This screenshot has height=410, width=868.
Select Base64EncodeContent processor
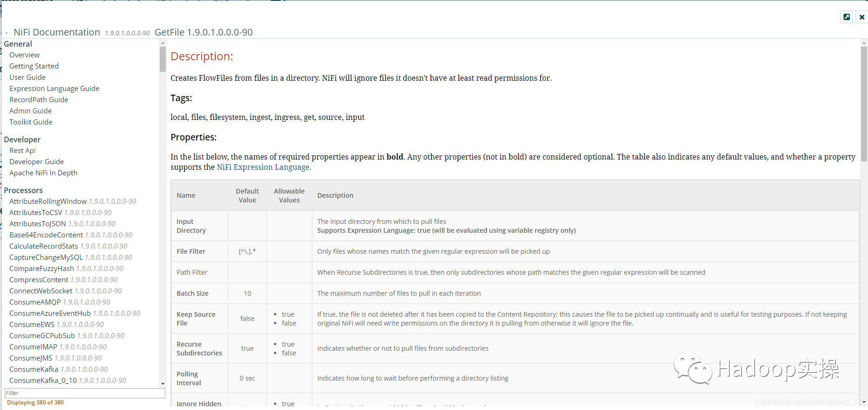[46, 235]
